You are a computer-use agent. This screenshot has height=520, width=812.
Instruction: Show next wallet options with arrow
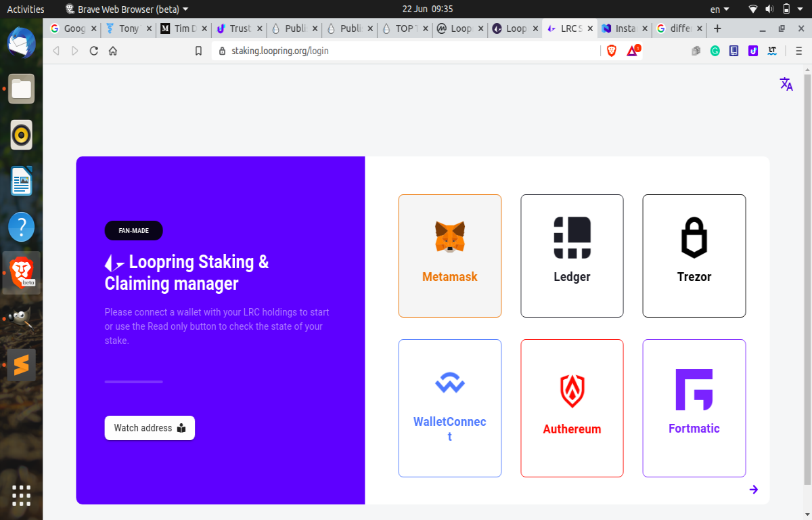[x=754, y=490]
